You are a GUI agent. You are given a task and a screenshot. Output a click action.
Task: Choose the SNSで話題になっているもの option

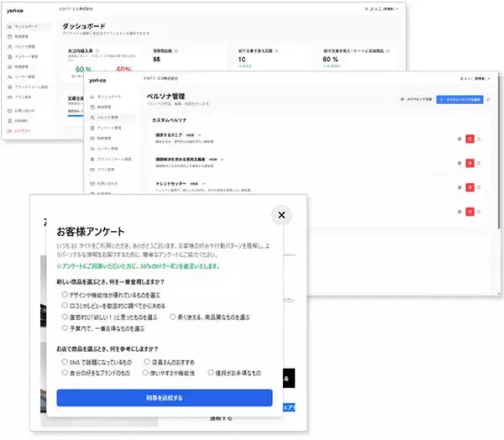65,362
